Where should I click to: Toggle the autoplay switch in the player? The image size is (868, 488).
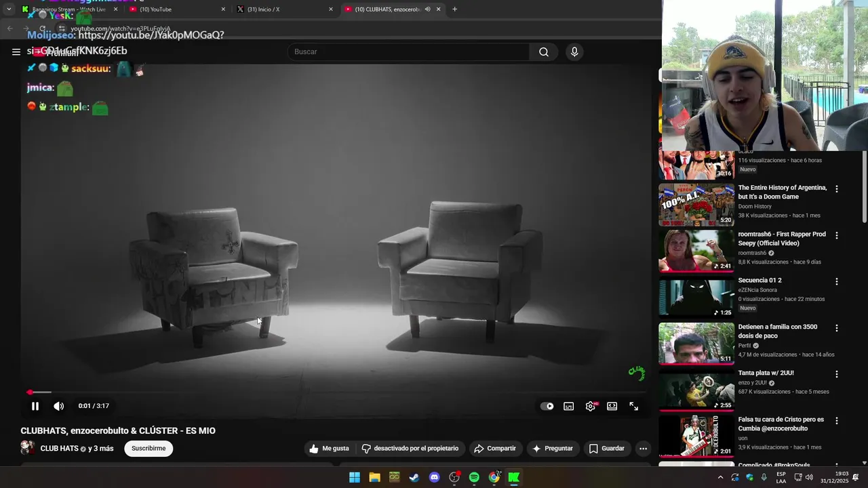pyautogui.click(x=547, y=406)
